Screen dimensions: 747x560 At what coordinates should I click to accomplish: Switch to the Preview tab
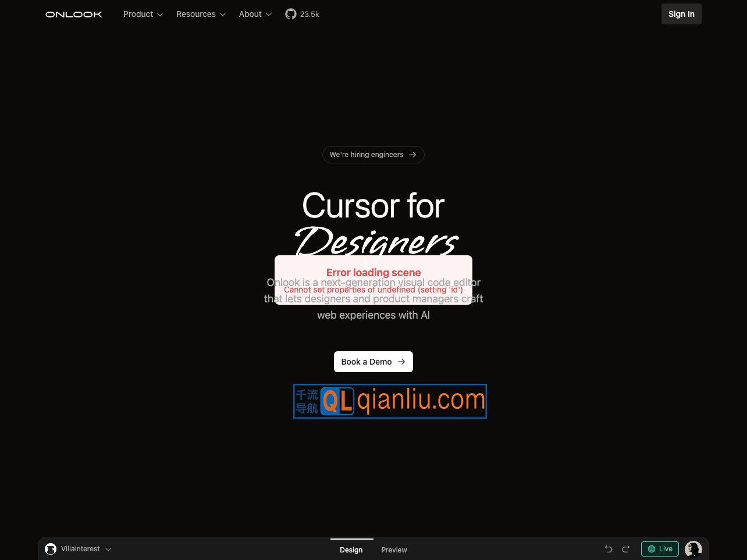[394, 550]
